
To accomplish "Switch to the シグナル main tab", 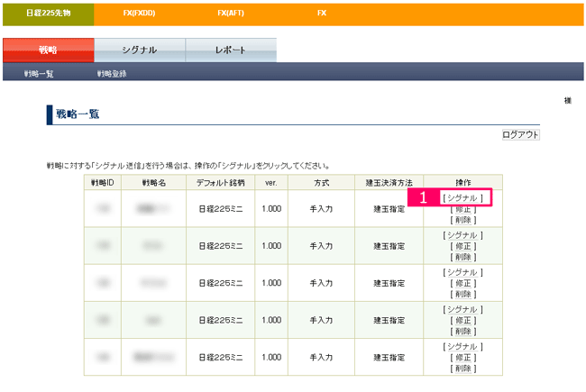I will click(x=139, y=50).
